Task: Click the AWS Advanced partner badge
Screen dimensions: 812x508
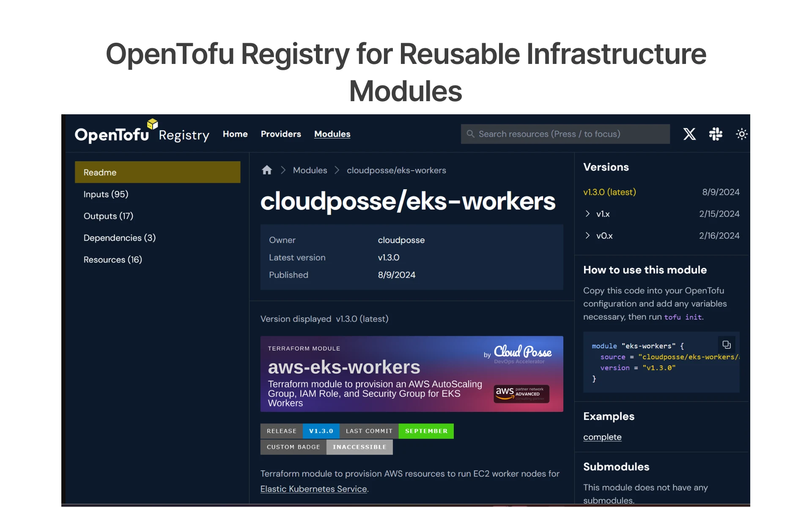Action: click(x=521, y=394)
